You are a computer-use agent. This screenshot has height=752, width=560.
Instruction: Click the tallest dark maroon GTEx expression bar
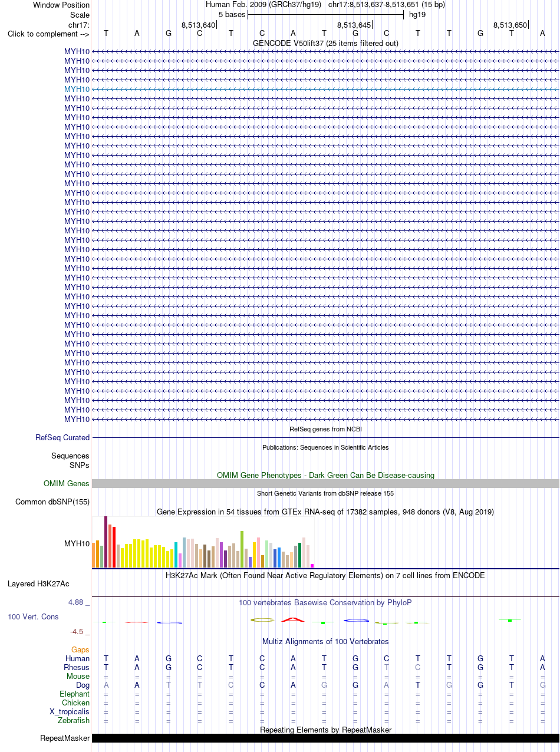(x=106, y=542)
